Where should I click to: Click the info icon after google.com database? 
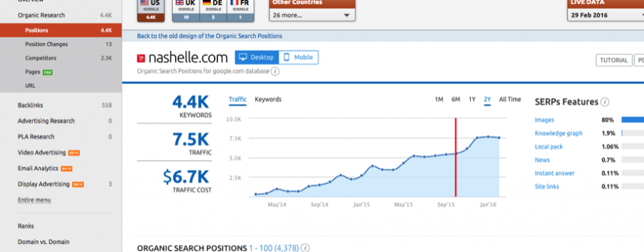click(x=275, y=71)
